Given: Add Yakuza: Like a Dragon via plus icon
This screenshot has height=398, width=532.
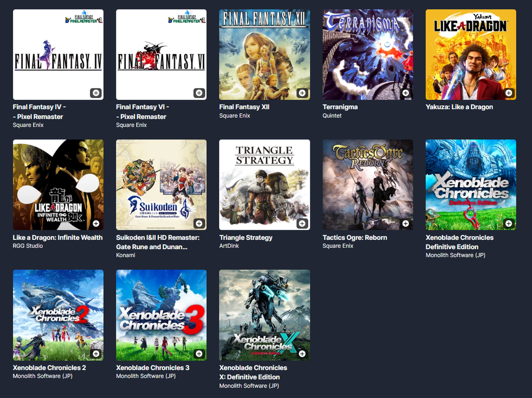Looking at the screenshot, I should tap(509, 93).
